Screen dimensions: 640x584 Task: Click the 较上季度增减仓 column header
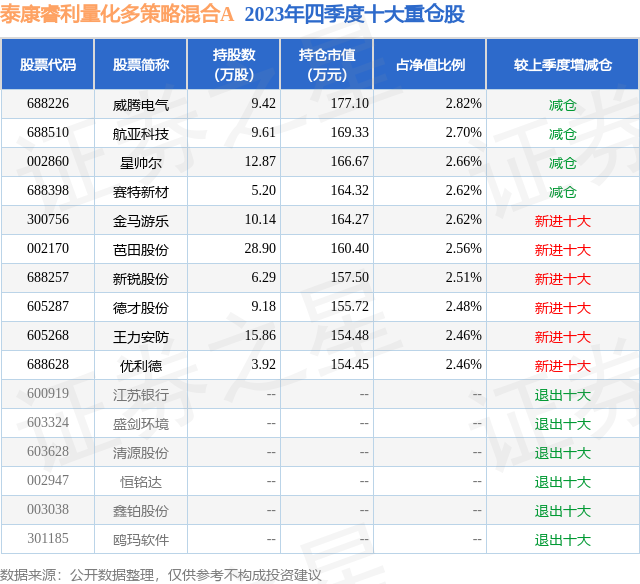click(563, 65)
